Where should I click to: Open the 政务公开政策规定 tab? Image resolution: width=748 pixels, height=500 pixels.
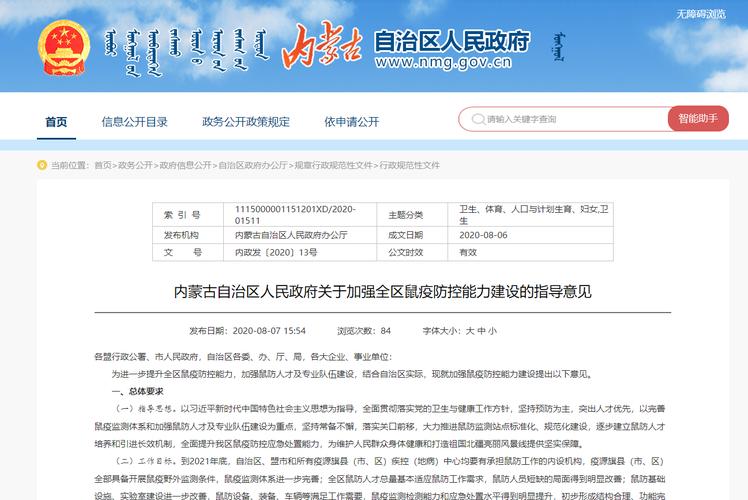[x=246, y=122]
